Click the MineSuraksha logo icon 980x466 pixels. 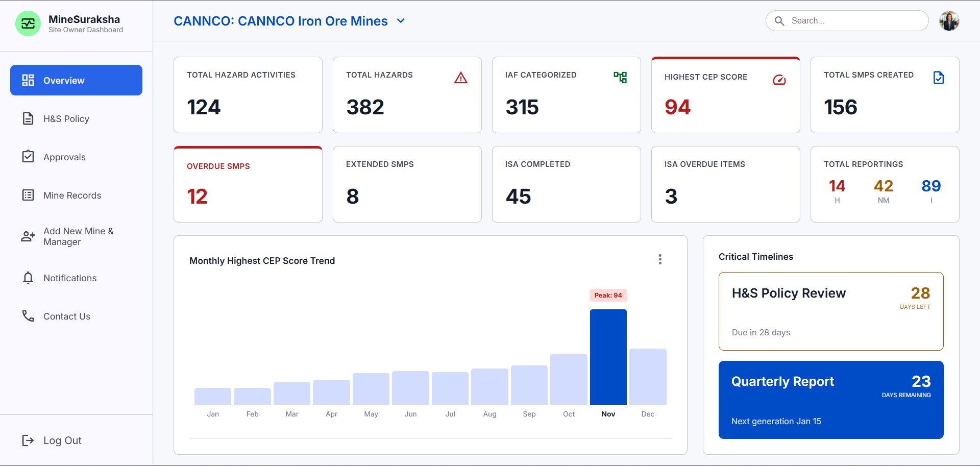click(x=28, y=23)
